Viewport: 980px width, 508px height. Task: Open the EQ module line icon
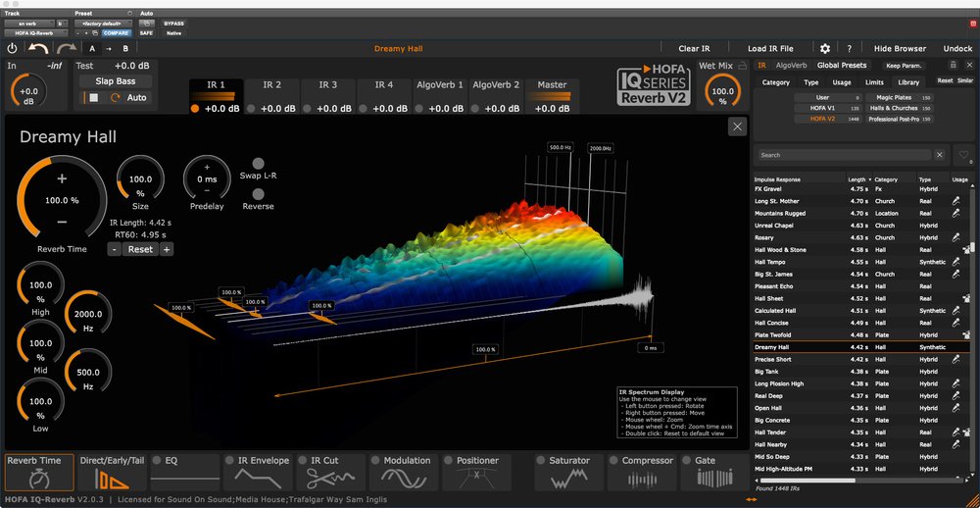(x=185, y=480)
